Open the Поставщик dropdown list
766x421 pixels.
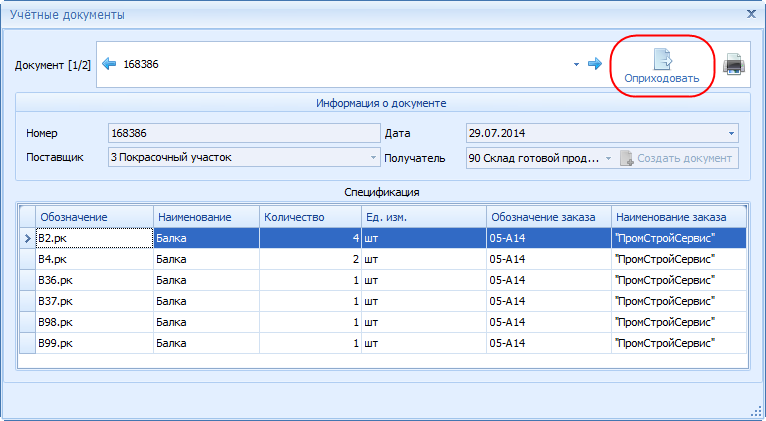click(x=374, y=158)
